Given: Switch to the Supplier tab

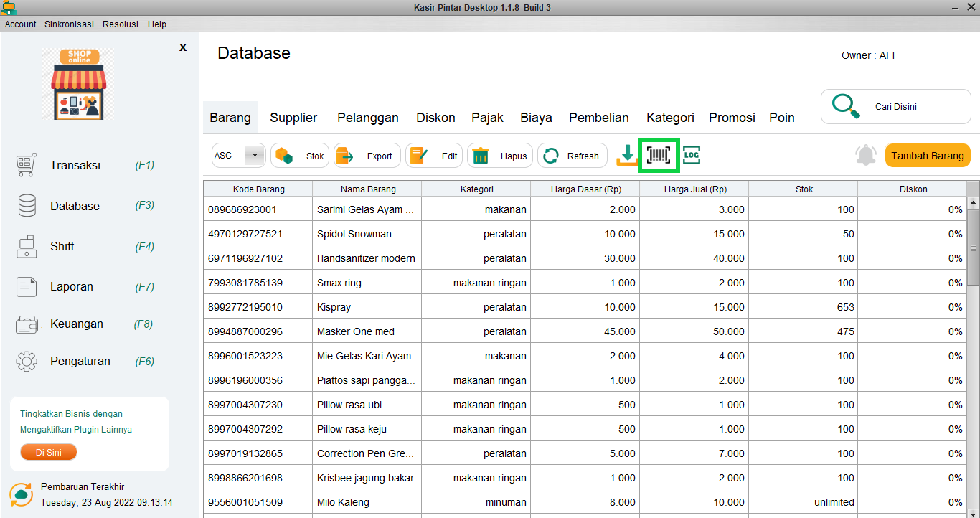Looking at the screenshot, I should point(293,118).
